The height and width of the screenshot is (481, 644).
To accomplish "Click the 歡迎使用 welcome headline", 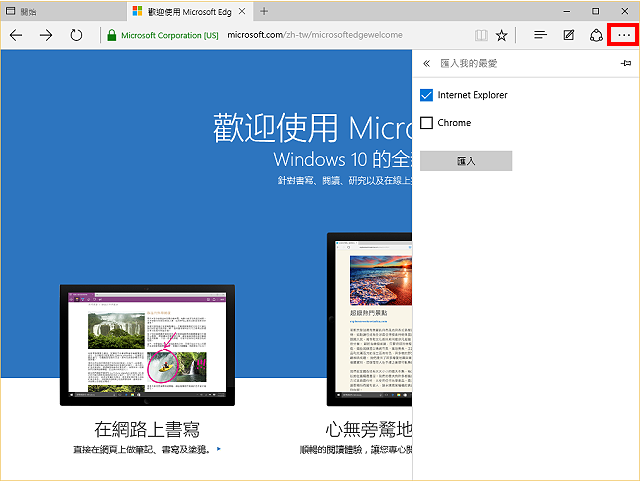I will [x=312, y=128].
